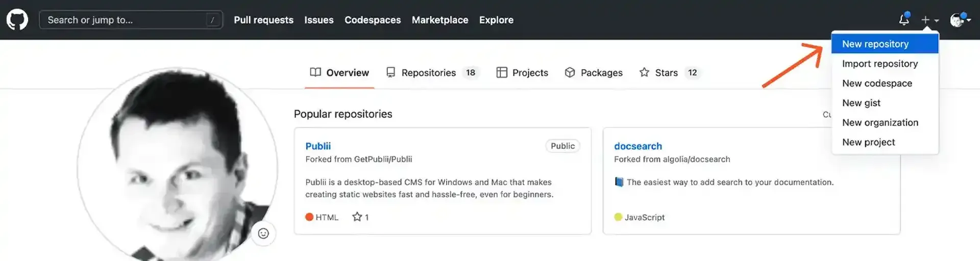Click Pull requests in top navigation
980x261 pixels.
[x=263, y=20]
